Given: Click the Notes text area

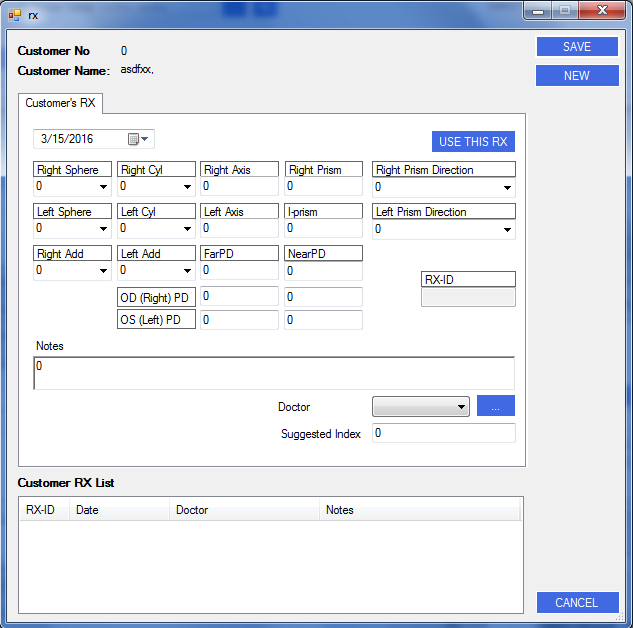Looking at the screenshot, I should (x=274, y=373).
